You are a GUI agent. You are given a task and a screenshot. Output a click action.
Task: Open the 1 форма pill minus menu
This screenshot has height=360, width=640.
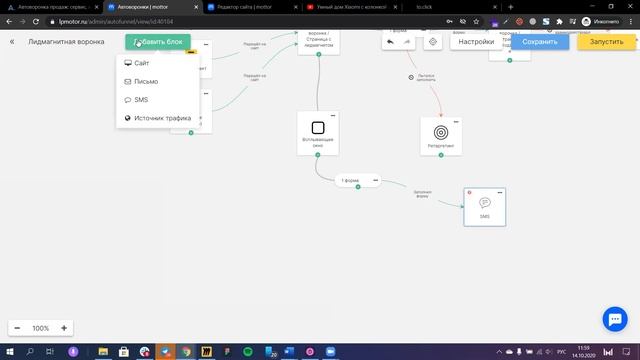[x=376, y=180]
